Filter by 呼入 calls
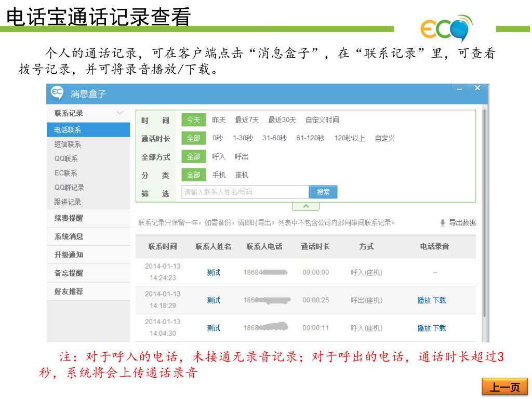Viewport: 532px width, 399px height. coord(219,156)
